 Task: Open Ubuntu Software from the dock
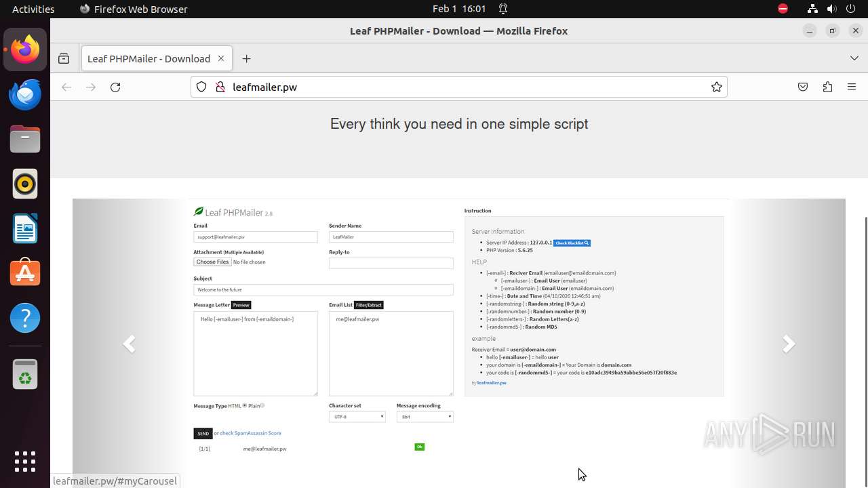tap(25, 273)
